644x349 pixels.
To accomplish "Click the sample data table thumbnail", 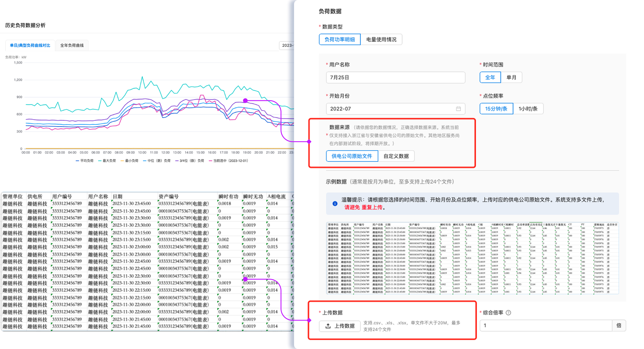I will [472, 258].
